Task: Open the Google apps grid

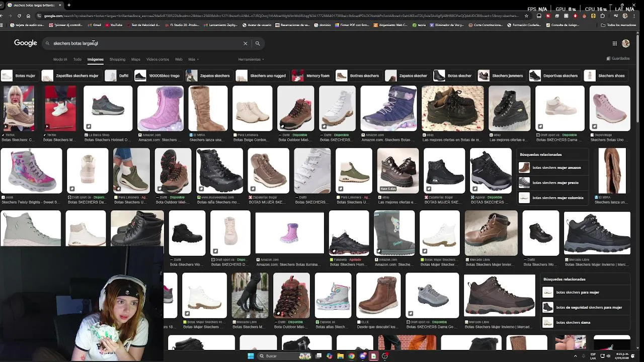Action: (x=614, y=44)
